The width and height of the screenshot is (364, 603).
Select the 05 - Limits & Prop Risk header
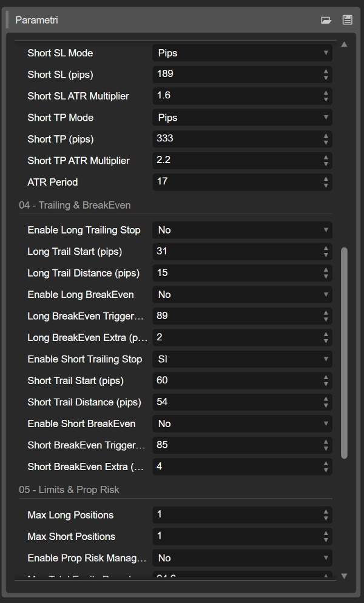coord(69,490)
